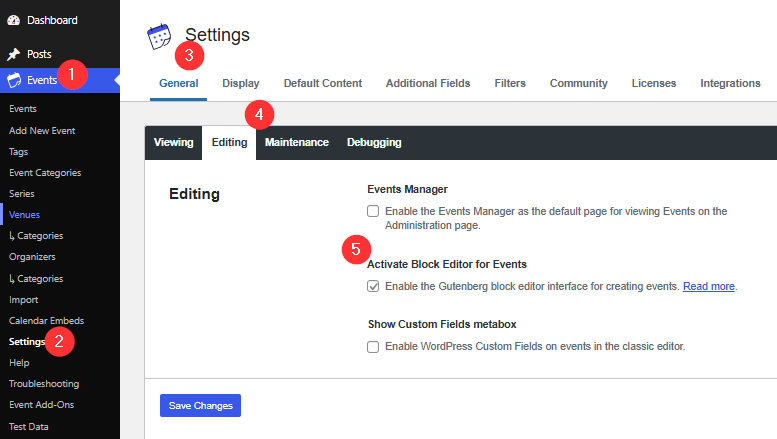The image size is (777, 439).
Task: Click the Posts pushpin icon
Action: pyautogui.click(x=13, y=54)
